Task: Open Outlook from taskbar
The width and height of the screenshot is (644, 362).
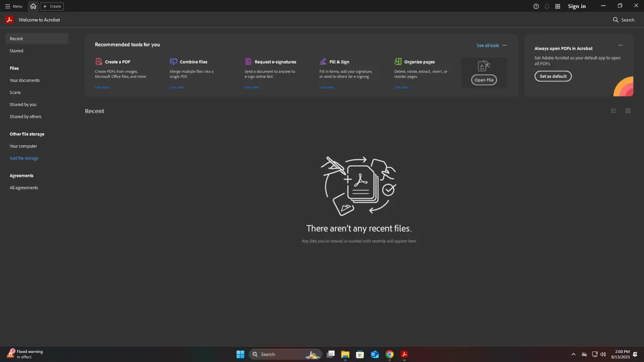Action: [x=375, y=354]
